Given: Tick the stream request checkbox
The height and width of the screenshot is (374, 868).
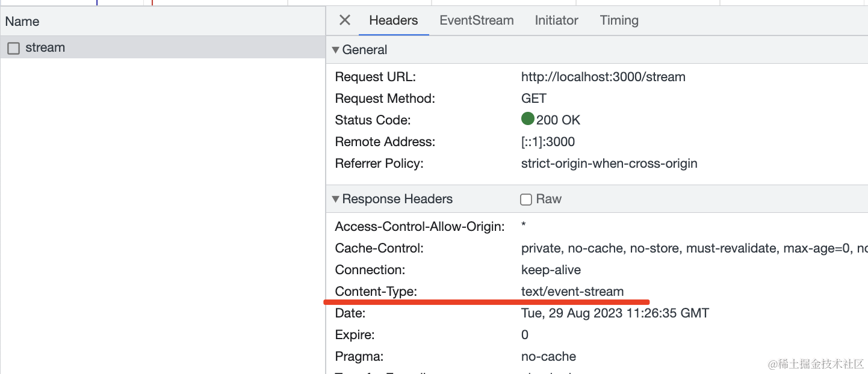Looking at the screenshot, I should pos(13,48).
